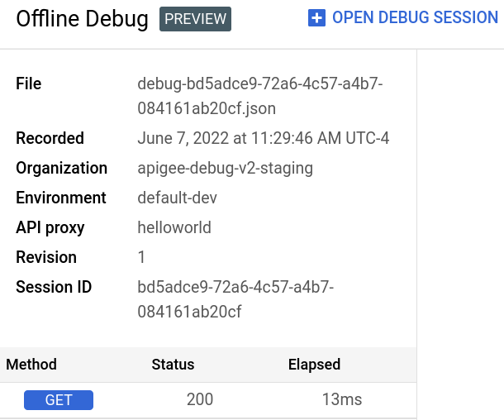Click the API proxy field label
Viewport: 504px width, 420px height.
(50, 227)
